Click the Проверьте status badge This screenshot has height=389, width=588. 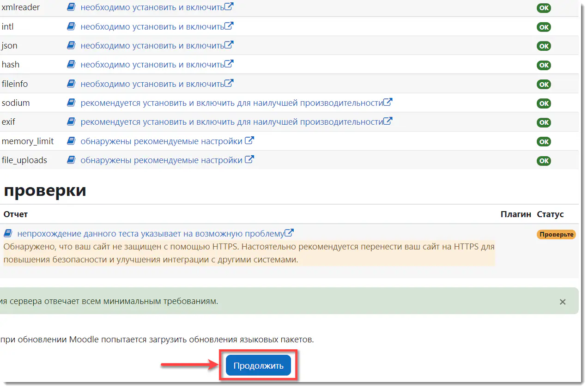click(x=556, y=234)
